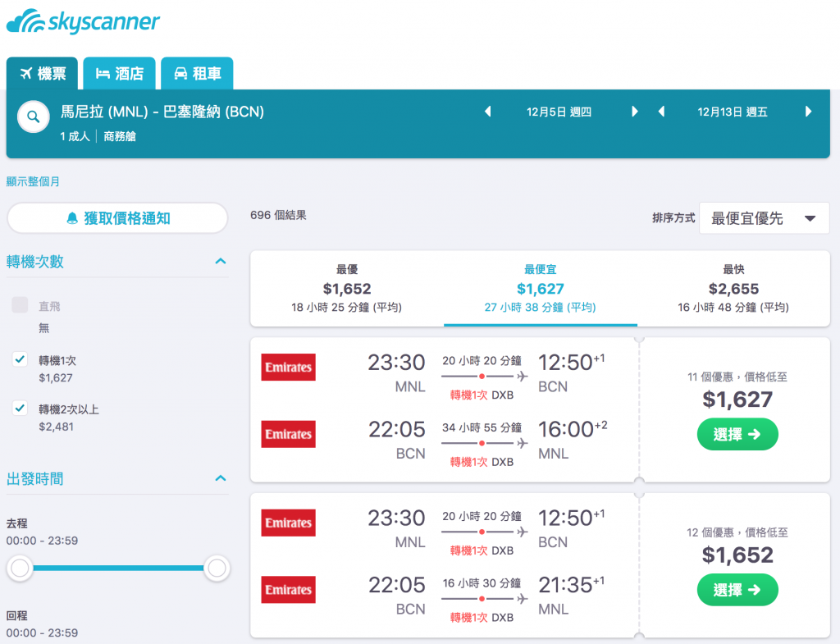Go to previous return date before 12月13日
Viewport: 840px width, 644px height.
click(661, 112)
